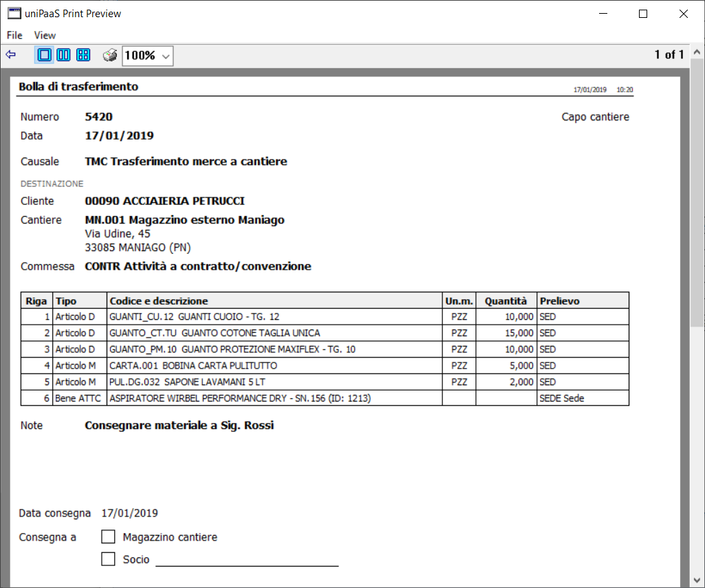Click the uniPaaS window title icon
Image resolution: width=705 pixels, height=588 pixels.
[x=14, y=14]
